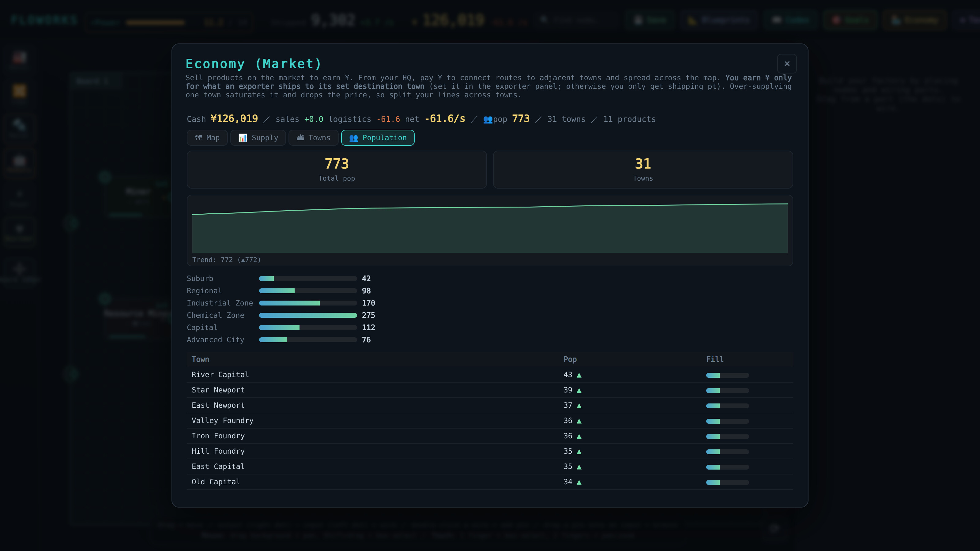Click the "Trend: 772 (▲772)" label
Screen dimensions: 980x551
[x=226, y=260]
